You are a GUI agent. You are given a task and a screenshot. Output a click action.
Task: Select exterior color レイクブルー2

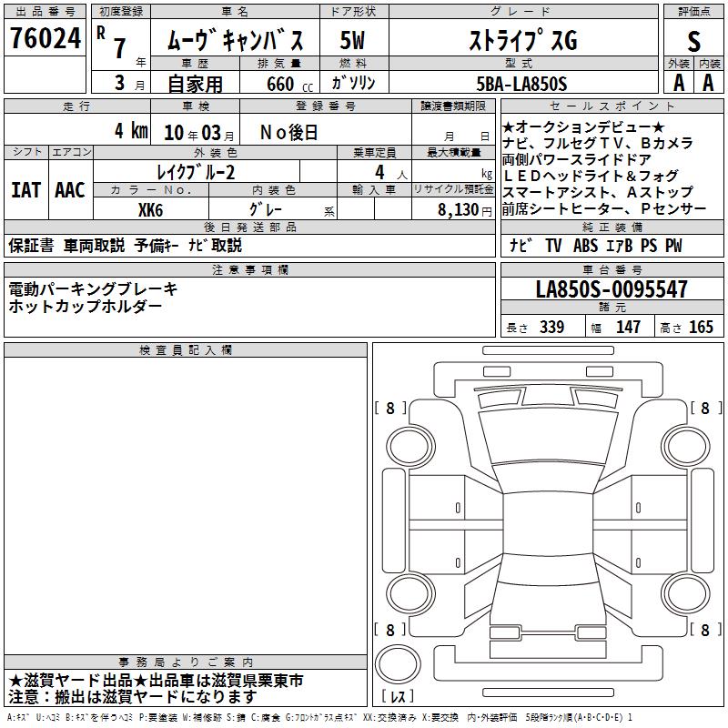(196, 172)
